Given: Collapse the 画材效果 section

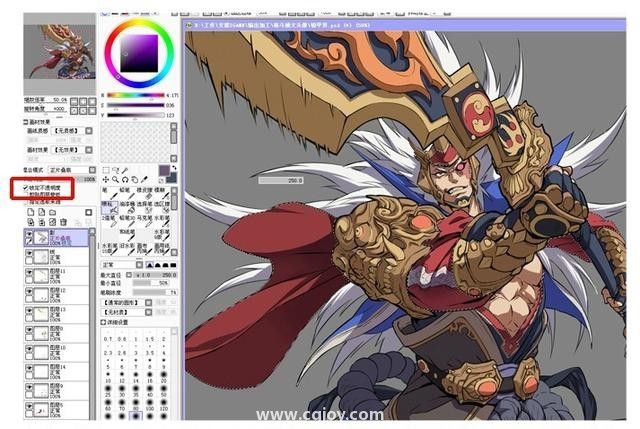Looking at the screenshot, I should tap(25, 122).
